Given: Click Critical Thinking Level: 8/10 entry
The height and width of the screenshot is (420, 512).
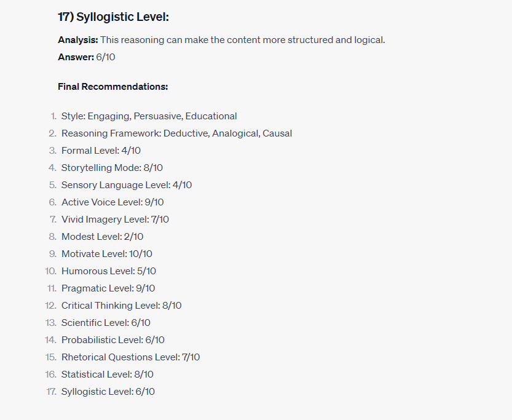Looking at the screenshot, I should [121, 306].
